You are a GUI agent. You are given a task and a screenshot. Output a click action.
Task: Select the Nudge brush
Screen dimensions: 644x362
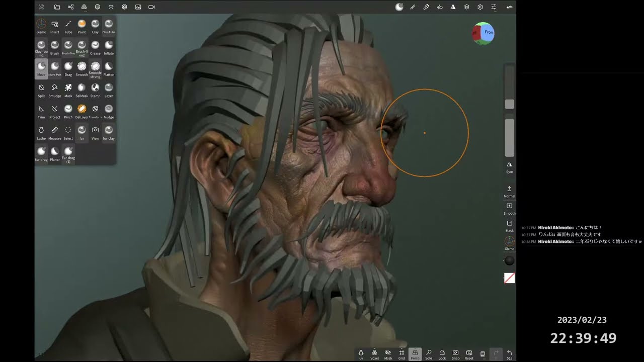(109, 111)
